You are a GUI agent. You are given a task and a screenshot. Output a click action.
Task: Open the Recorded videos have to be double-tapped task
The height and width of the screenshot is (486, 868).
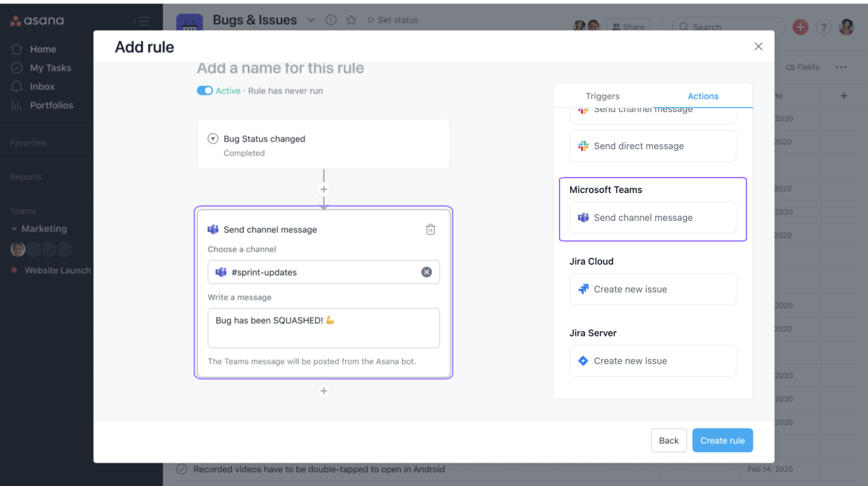tap(319, 469)
